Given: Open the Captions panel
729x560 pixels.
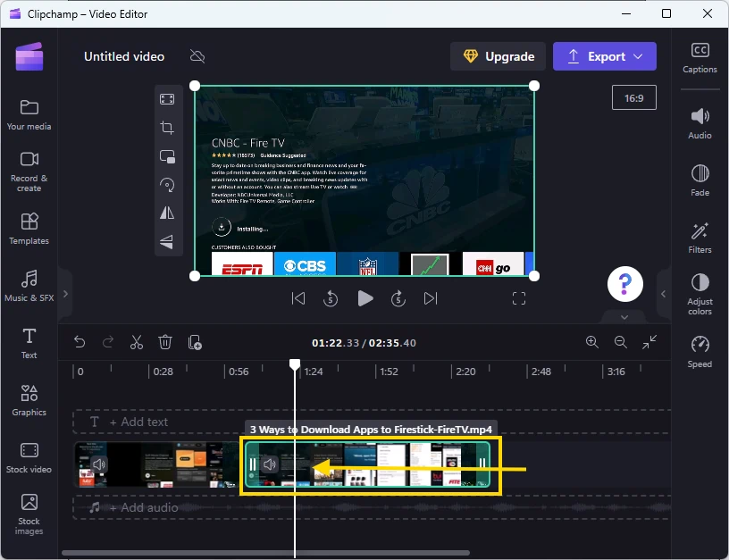Looking at the screenshot, I should tap(700, 58).
